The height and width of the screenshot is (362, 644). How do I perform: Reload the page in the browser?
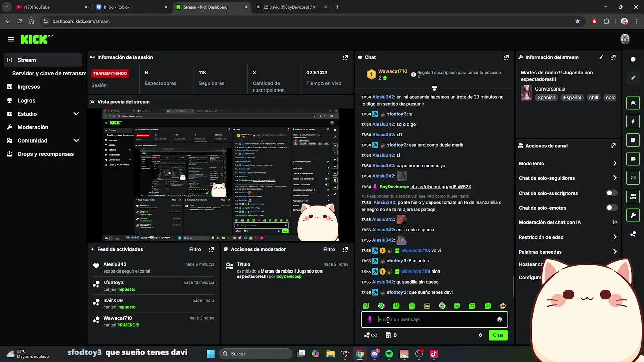tap(19, 21)
